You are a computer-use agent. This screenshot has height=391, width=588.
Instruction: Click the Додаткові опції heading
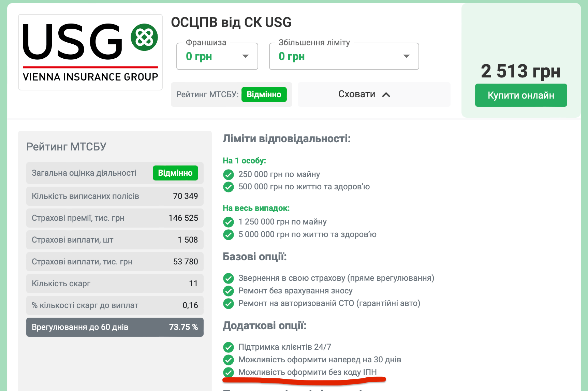point(265,326)
